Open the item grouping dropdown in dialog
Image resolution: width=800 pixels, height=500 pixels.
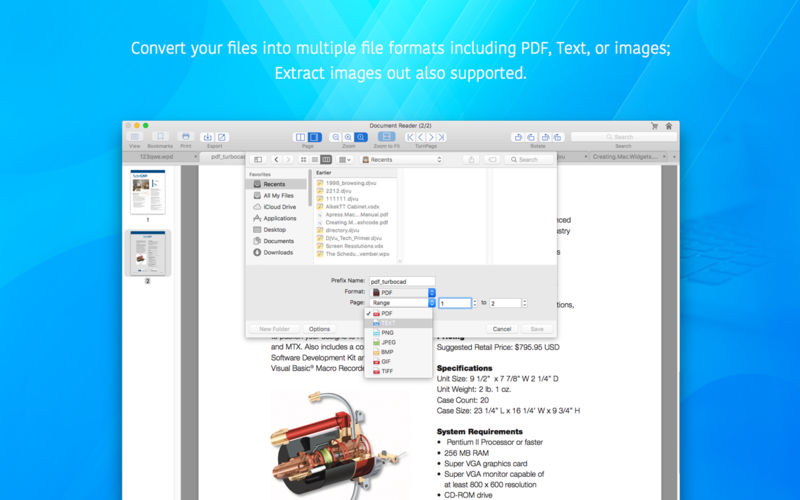(345, 160)
